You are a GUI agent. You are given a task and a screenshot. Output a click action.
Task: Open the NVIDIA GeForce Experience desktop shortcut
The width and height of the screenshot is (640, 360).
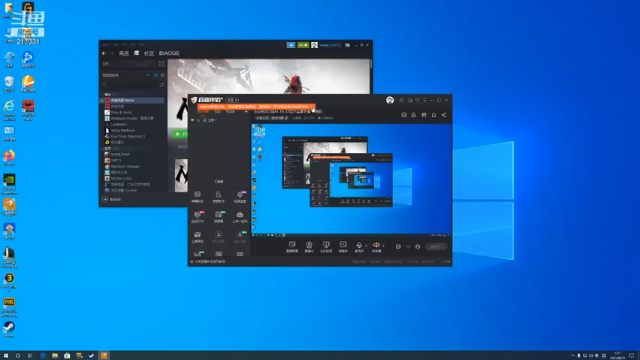(9, 184)
